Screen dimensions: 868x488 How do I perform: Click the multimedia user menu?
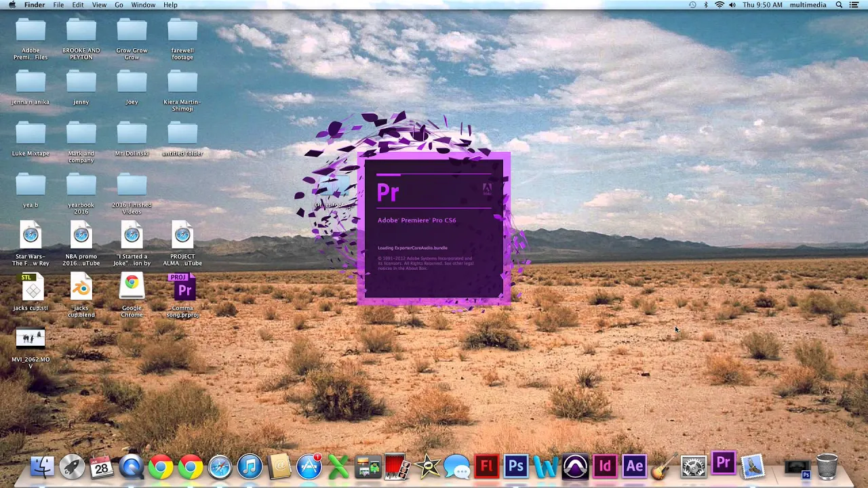[x=808, y=5]
